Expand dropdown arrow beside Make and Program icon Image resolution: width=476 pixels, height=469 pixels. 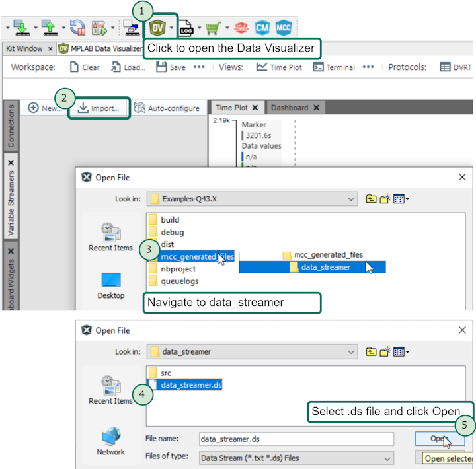[36, 28]
